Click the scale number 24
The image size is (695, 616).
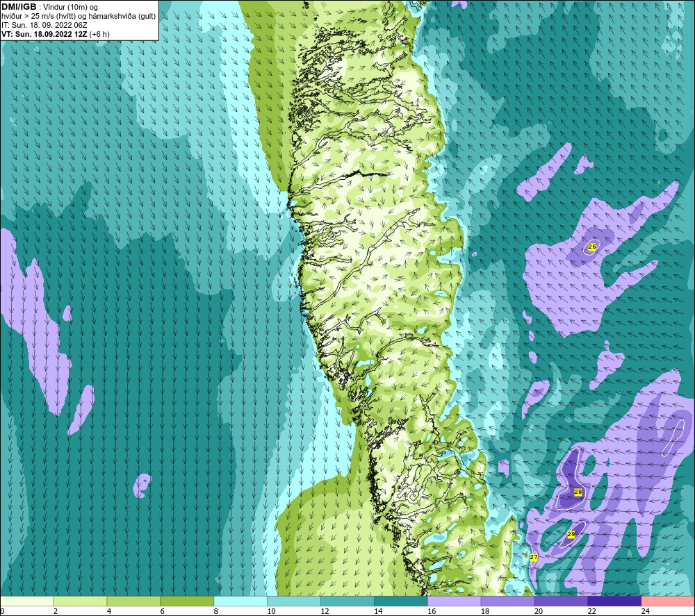pos(646,611)
